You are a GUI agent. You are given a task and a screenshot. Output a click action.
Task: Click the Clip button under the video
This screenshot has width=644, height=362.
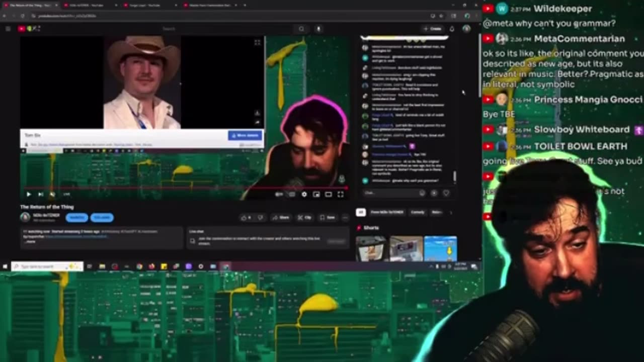click(x=304, y=218)
